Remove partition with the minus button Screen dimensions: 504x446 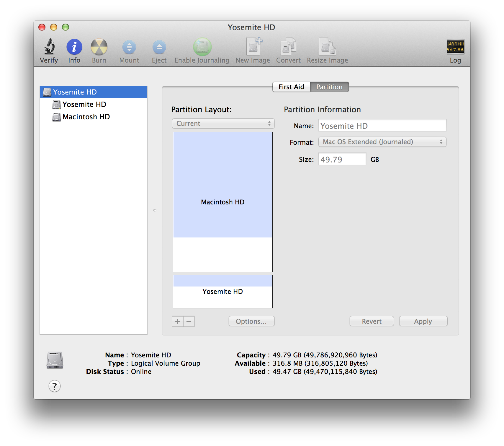click(189, 321)
